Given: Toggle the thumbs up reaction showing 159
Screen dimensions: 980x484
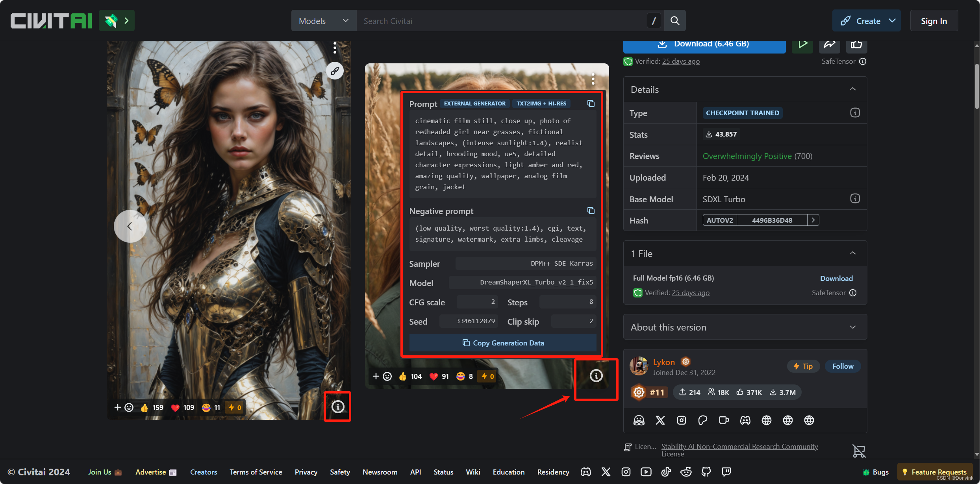Looking at the screenshot, I should click(x=152, y=408).
